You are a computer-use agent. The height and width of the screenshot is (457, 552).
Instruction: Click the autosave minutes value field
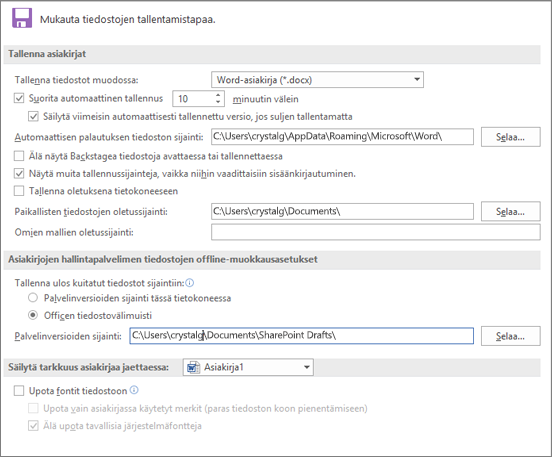pyautogui.click(x=193, y=99)
